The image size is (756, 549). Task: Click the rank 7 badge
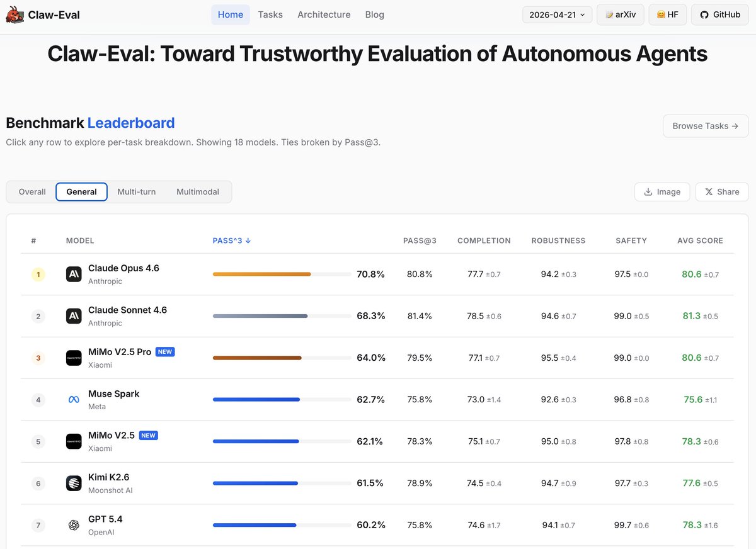(38, 525)
